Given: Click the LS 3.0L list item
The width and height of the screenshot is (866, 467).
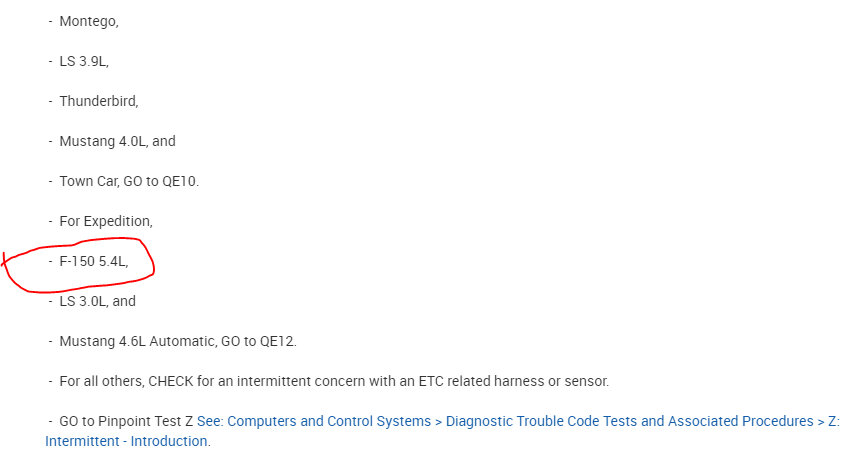Looking at the screenshot, I should coord(83,301).
